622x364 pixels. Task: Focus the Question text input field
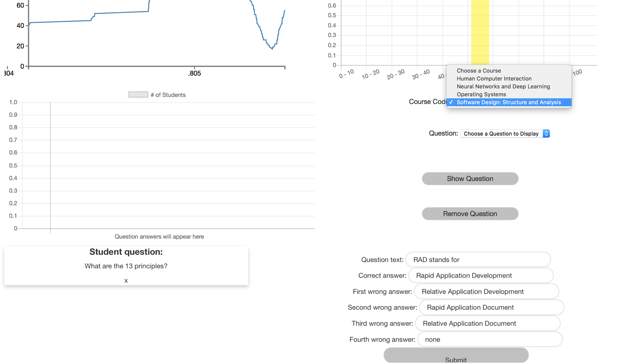coord(478,260)
